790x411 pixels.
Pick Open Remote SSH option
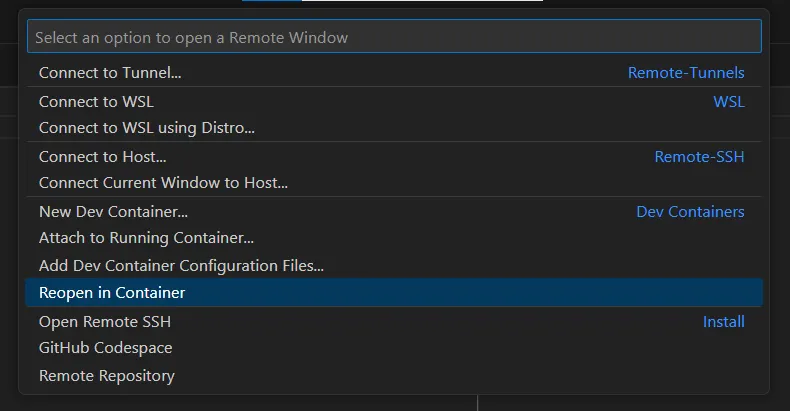pos(105,322)
